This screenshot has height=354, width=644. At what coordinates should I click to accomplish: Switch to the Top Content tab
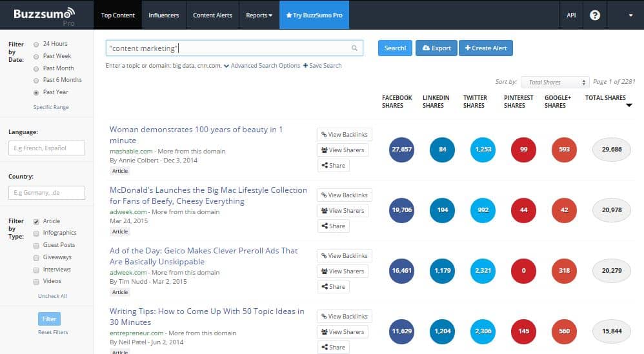click(118, 15)
